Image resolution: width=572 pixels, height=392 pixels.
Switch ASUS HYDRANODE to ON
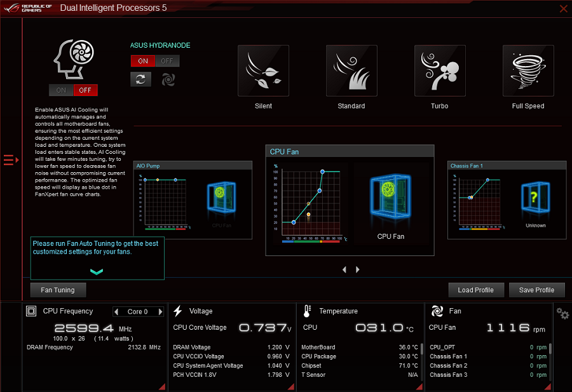[143, 61]
